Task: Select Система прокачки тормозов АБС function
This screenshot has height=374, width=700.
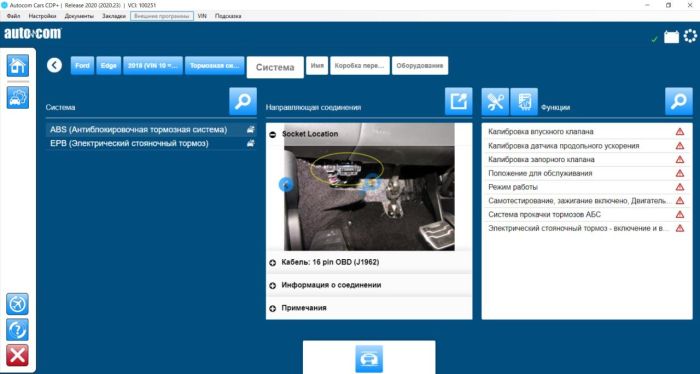Action: click(587, 214)
